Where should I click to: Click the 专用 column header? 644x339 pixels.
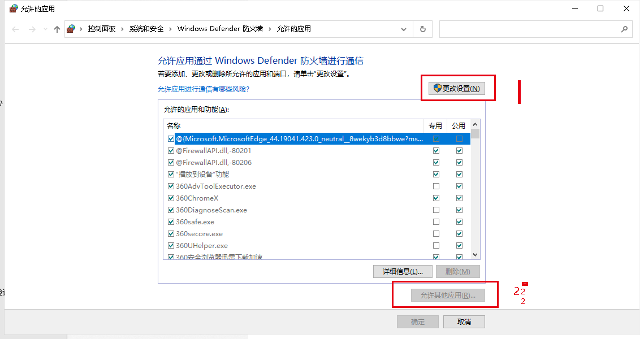coord(435,125)
